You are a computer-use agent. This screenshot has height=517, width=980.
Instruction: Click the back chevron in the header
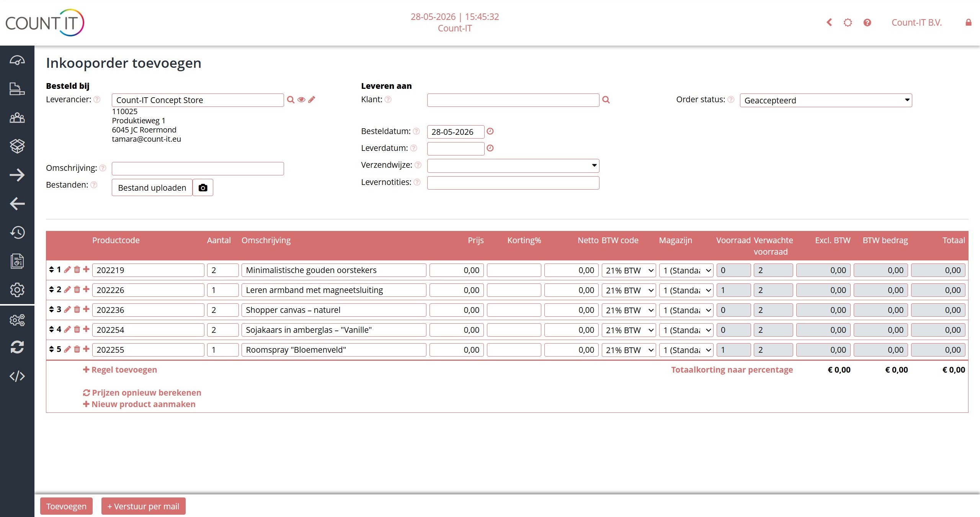coord(829,23)
